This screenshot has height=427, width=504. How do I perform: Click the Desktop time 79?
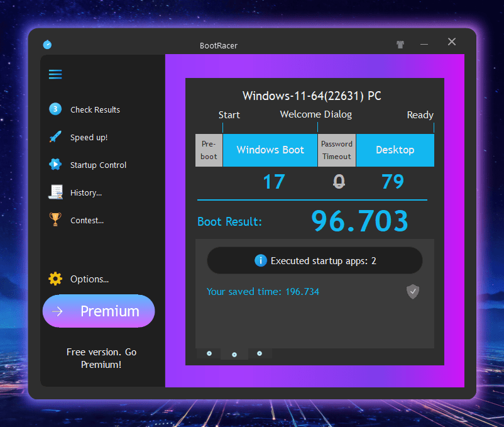pos(393,181)
